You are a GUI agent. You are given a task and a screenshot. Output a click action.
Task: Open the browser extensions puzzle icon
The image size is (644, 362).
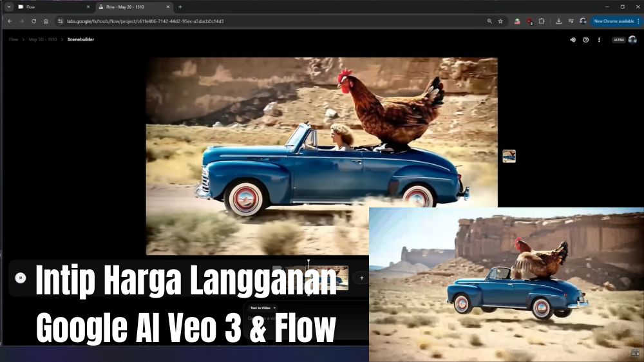(x=542, y=21)
